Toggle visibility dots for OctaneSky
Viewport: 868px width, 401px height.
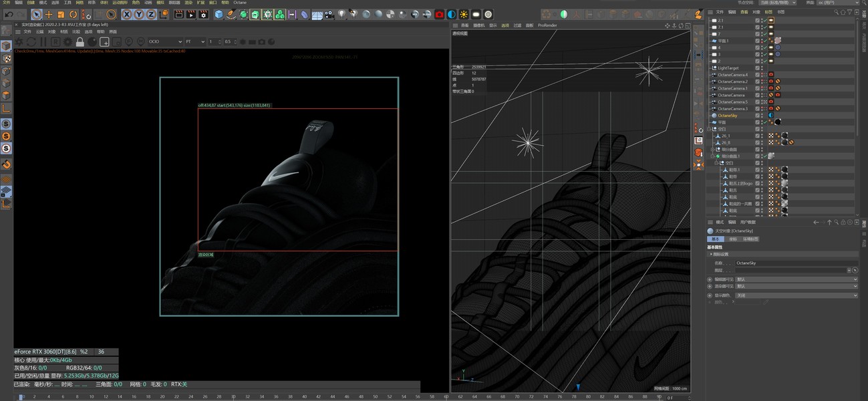coord(762,115)
